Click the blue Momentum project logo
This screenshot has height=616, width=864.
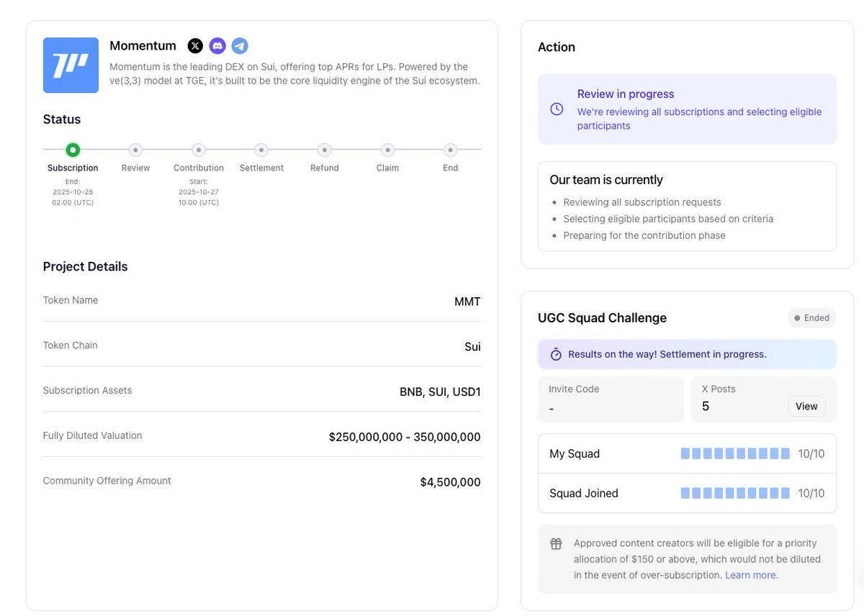coord(71,65)
